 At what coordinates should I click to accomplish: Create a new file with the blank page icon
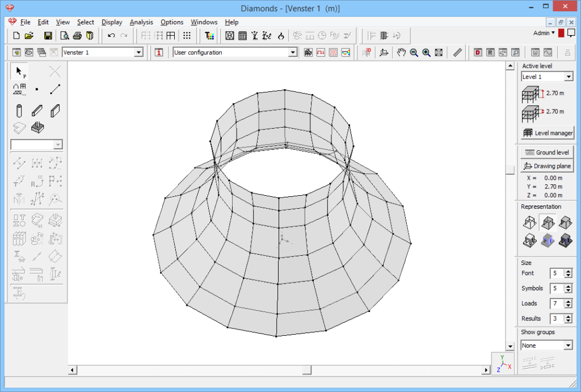tap(16, 36)
